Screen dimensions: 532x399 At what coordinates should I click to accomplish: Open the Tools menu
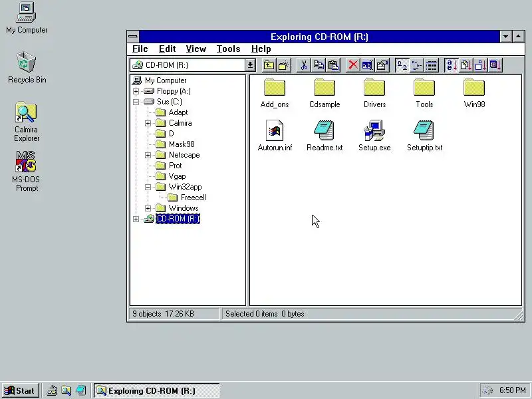pyautogui.click(x=228, y=49)
